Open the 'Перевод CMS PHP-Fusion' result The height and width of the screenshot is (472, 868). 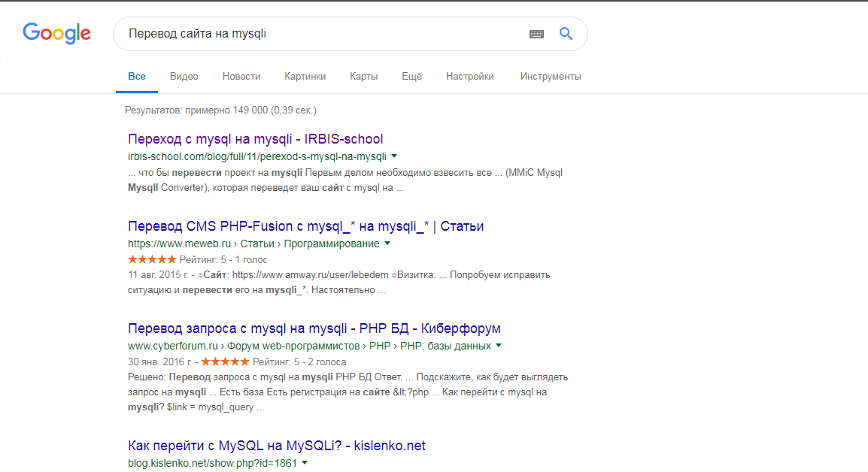tap(306, 226)
